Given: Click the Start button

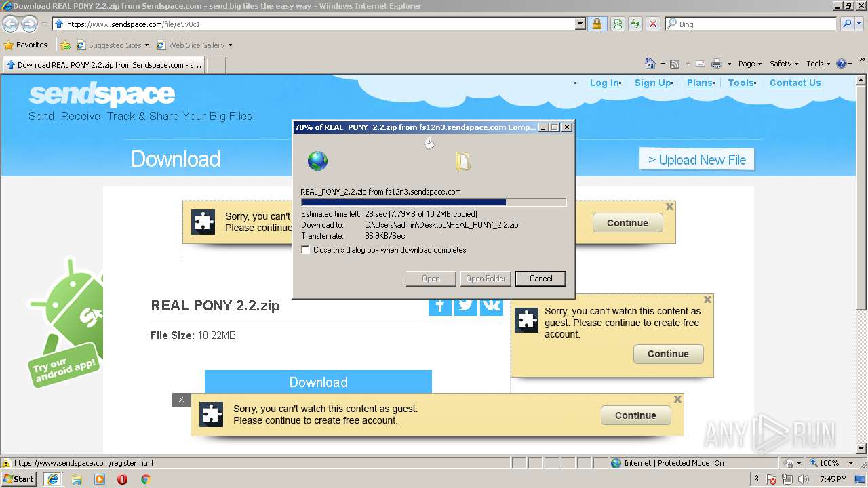Looking at the screenshot, I should 19,479.
